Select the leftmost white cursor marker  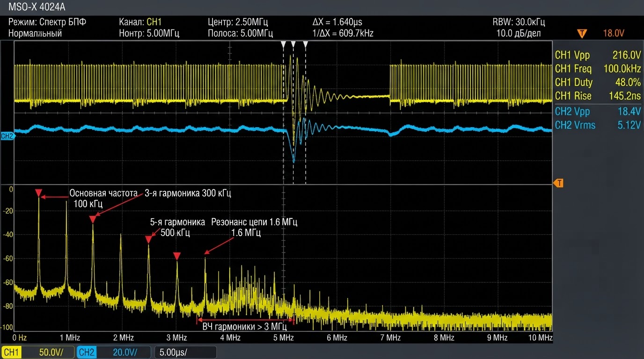pos(283,44)
